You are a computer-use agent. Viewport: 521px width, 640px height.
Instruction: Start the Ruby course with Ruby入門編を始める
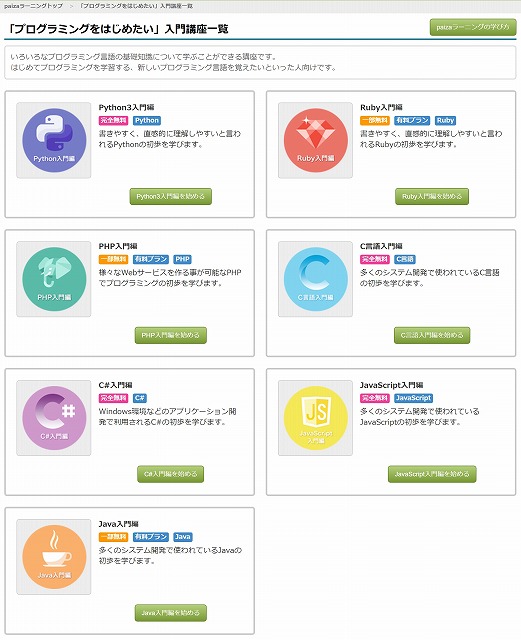(432, 196)
